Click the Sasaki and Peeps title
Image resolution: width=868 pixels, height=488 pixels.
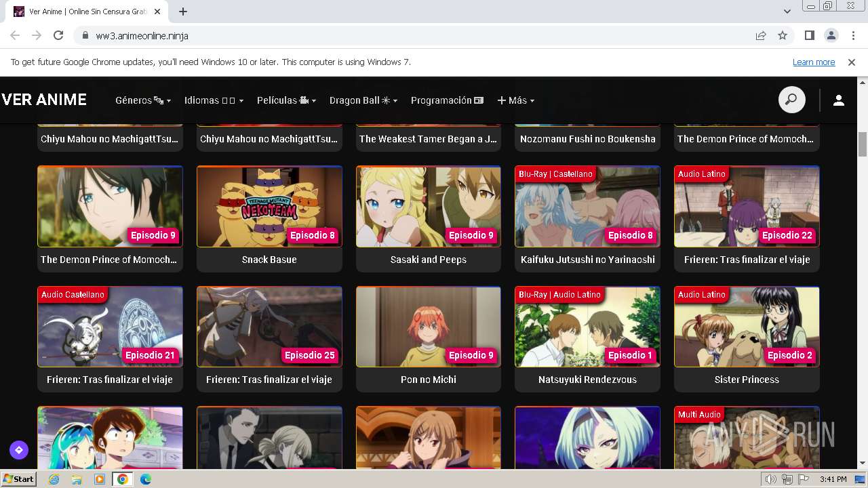click(x=429, y=260)
